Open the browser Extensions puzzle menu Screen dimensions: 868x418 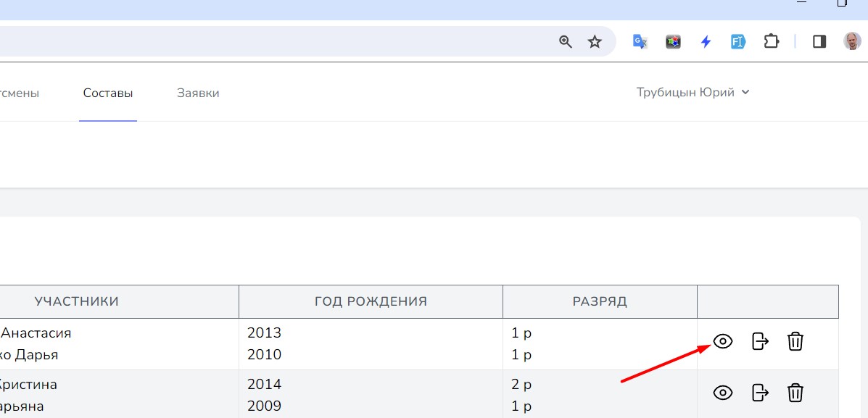click(x=771, y=42)
